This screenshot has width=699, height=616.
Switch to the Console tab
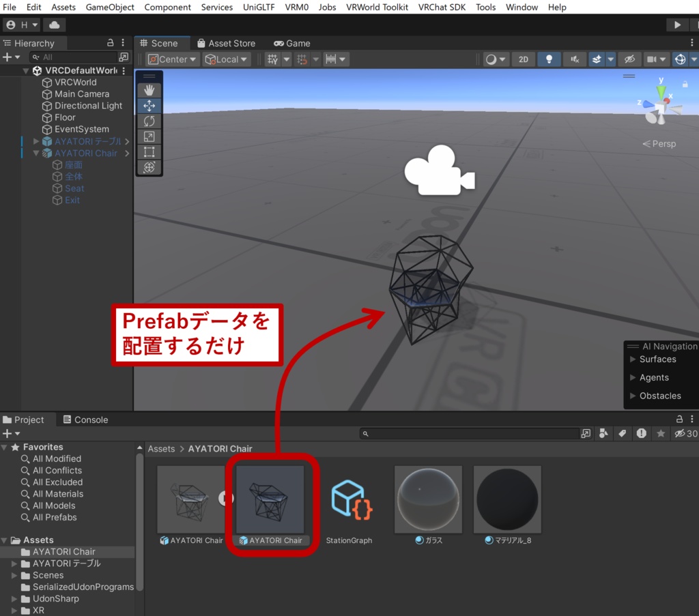[x=85, y=420]
